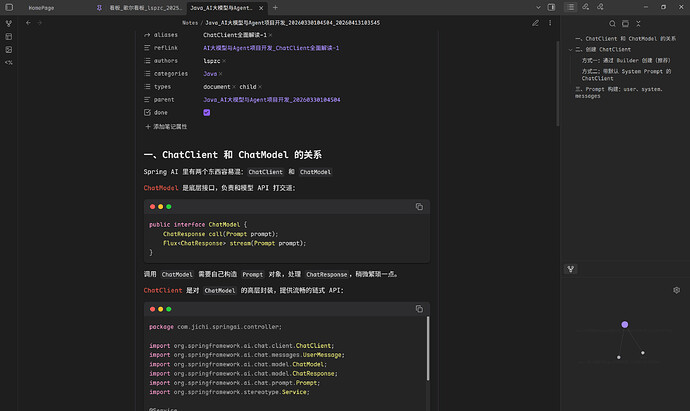Jump to outline item 方式二 System Prompt 的 ChatClient

[x=626, y=75]
